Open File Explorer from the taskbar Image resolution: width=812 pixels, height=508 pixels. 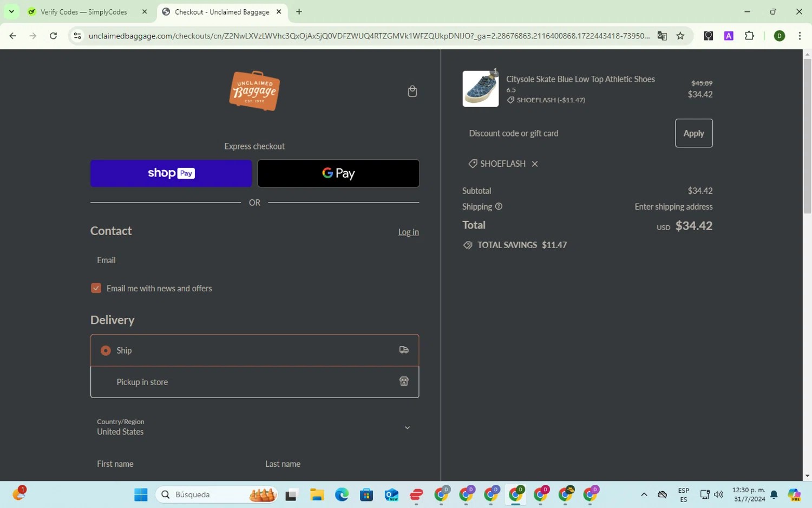[317, 494]
